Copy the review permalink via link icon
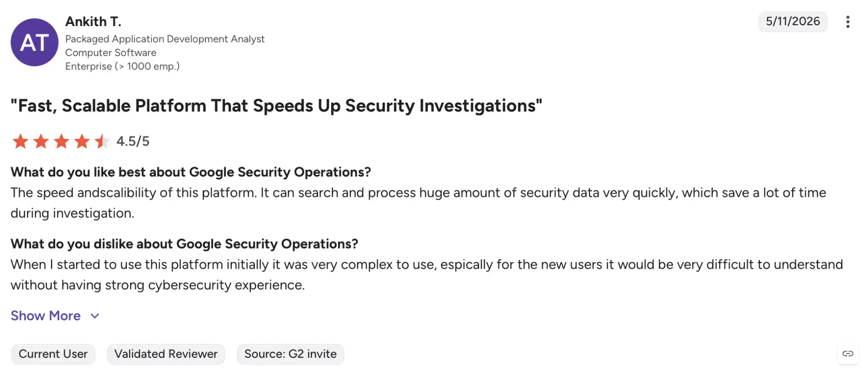This screenshot has width=868, height=380. pos(848,353)
